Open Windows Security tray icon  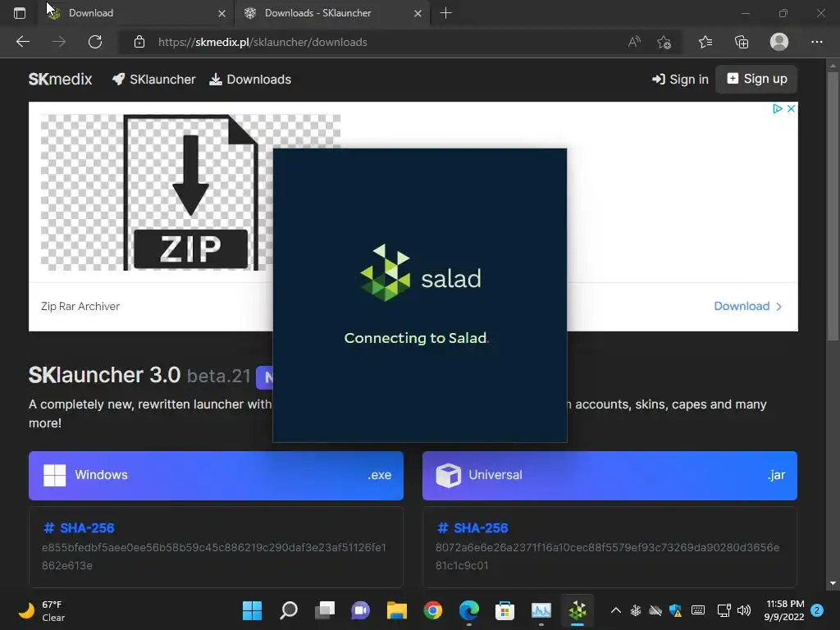pyautogui.click(x=676, y=610)
